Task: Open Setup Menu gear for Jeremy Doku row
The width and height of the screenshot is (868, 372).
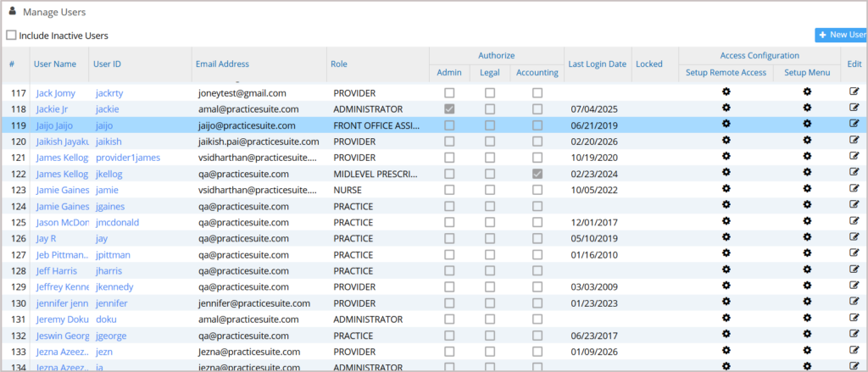Action: coord(807,319)
